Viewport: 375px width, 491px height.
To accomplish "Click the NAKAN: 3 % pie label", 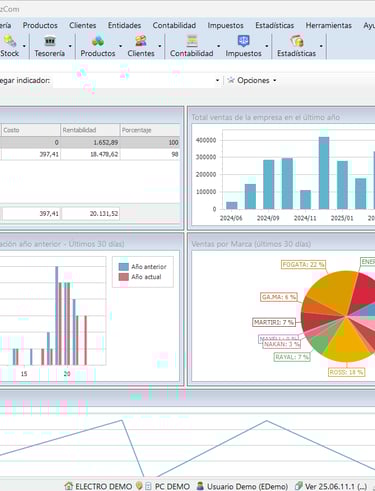I will pyautogui.click(x=282, y=344).
